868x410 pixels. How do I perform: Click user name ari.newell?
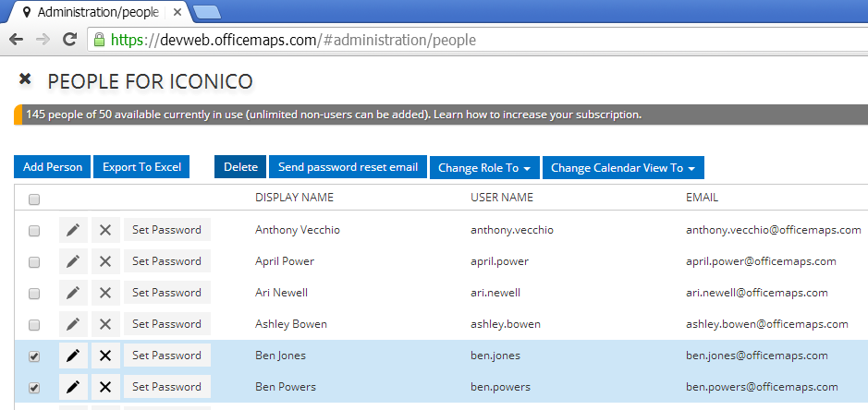click(495, 293)
